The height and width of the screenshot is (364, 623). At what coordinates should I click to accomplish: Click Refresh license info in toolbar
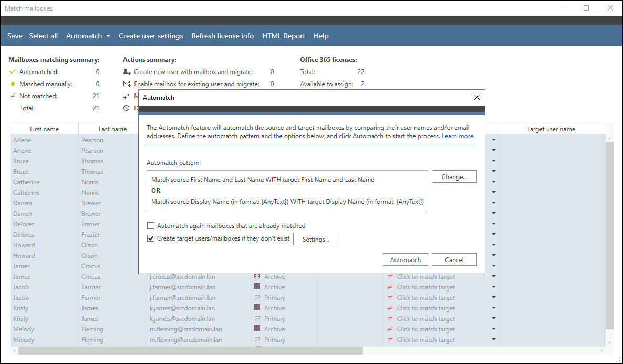(222, 36)
